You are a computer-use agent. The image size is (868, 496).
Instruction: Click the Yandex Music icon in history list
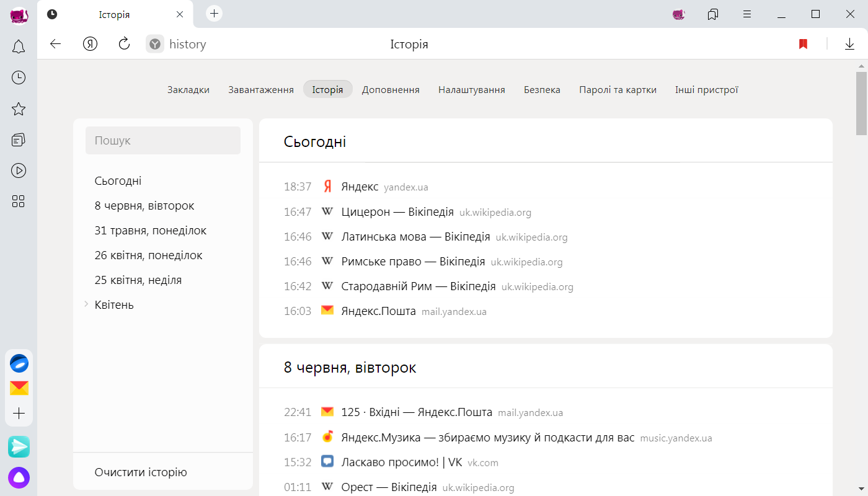click(327, 436)
